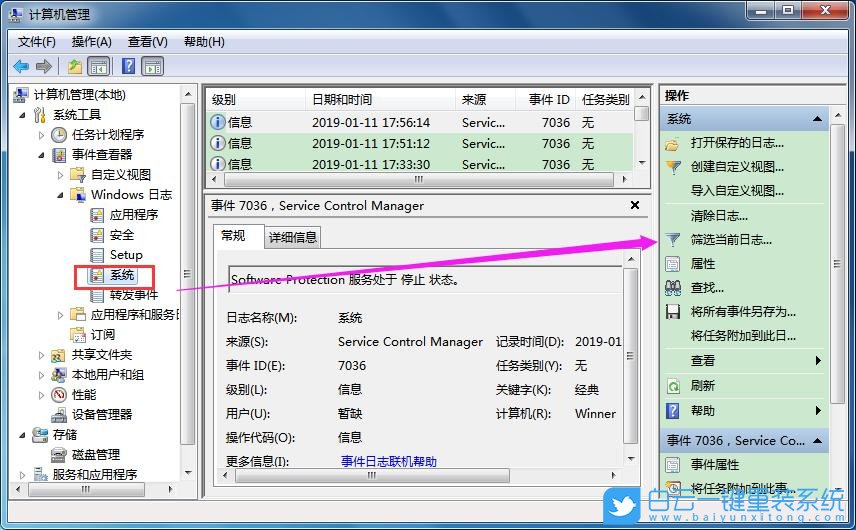
Task: Expand the 共享文件夹 tree node
Action: click(x=41, y=355)
